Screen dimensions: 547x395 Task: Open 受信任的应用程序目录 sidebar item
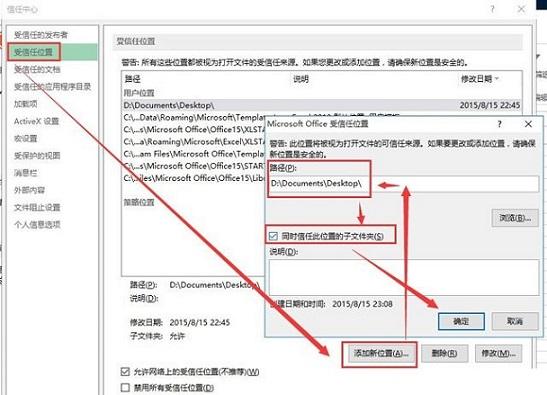point(52,87)
